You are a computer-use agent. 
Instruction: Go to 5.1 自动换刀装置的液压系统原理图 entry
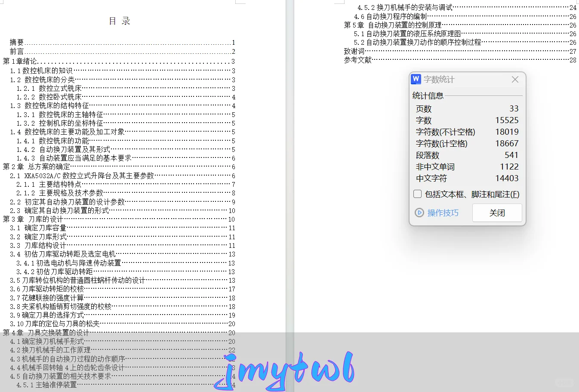click(x=465, y=34)
